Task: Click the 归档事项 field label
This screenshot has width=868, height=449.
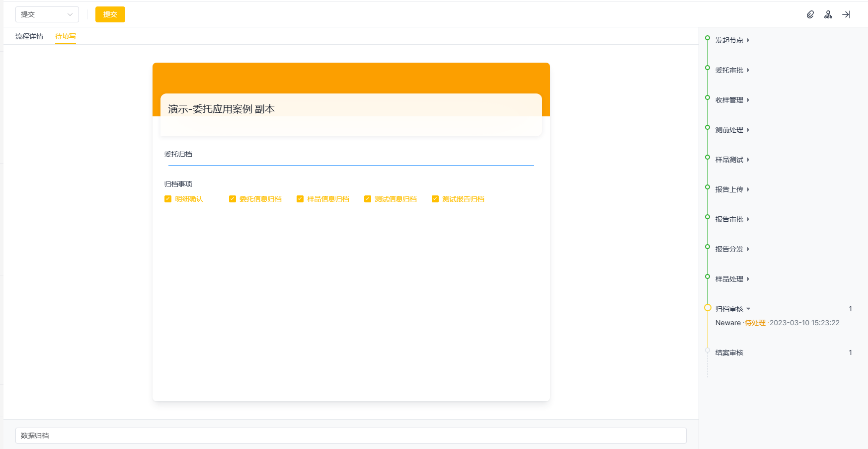Action: (x=178, y=184)
